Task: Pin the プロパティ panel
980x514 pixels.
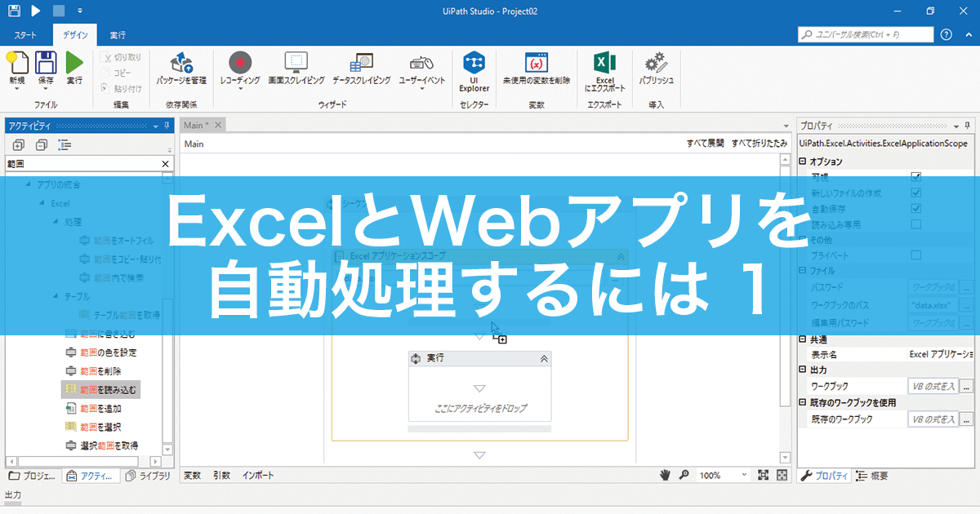Action: (968, 126)
